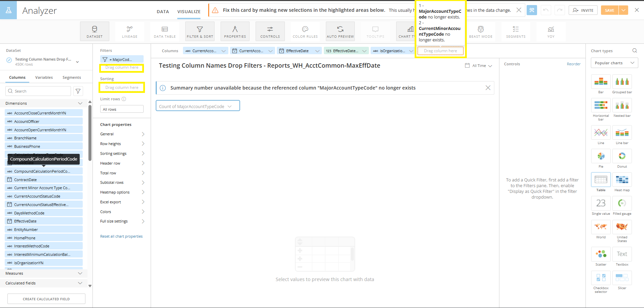
Task: Click the EffectiveDate date column pill
Action: coord(299,51)
